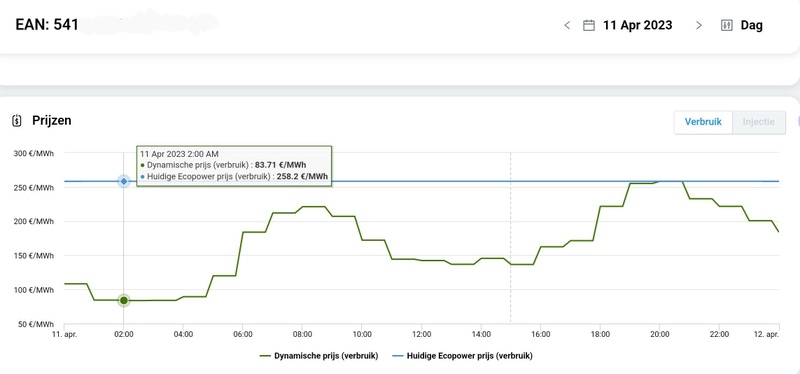This screenshot has width=800, height=374.
Task: Switch to the Injectie tab
Action: point(759,122)
